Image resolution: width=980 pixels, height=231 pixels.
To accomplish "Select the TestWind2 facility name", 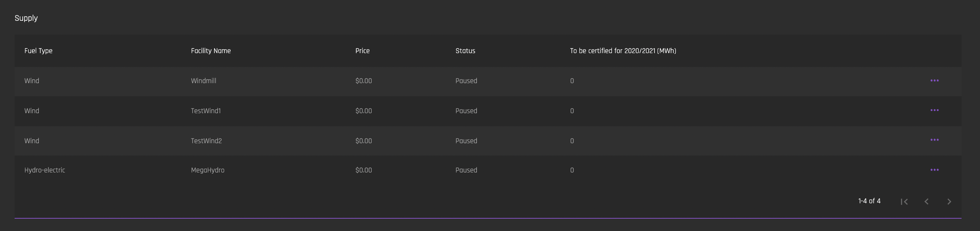I will pos(206,141).
